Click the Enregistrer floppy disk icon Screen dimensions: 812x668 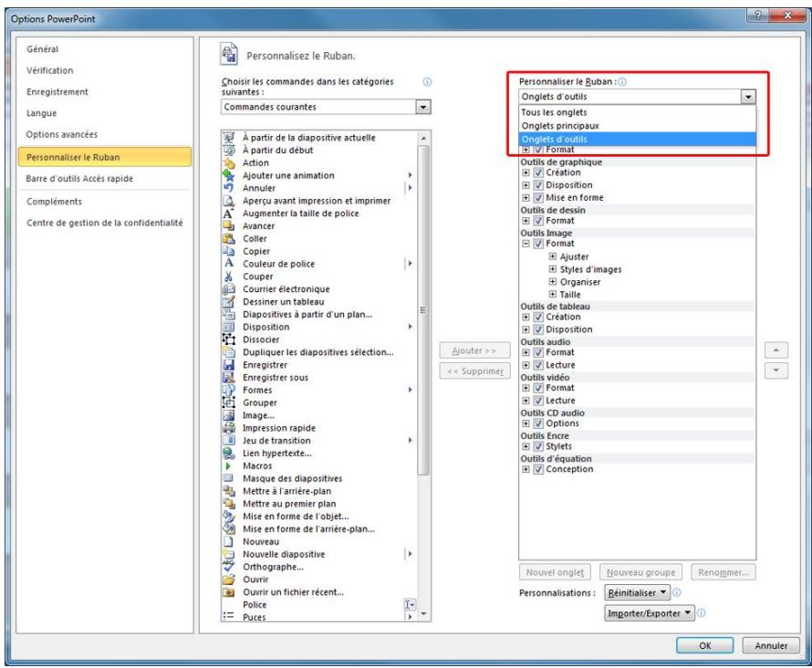(x=228, y=364)
